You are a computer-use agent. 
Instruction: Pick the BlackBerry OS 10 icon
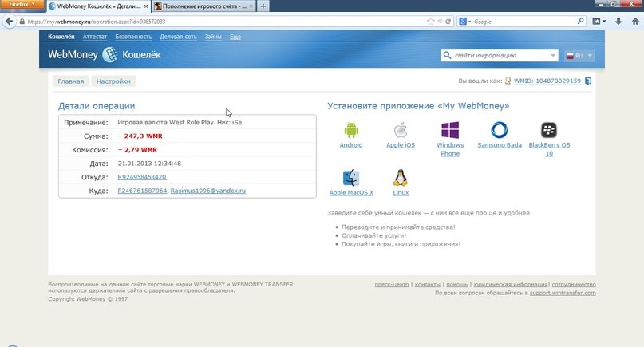point(549,130)
